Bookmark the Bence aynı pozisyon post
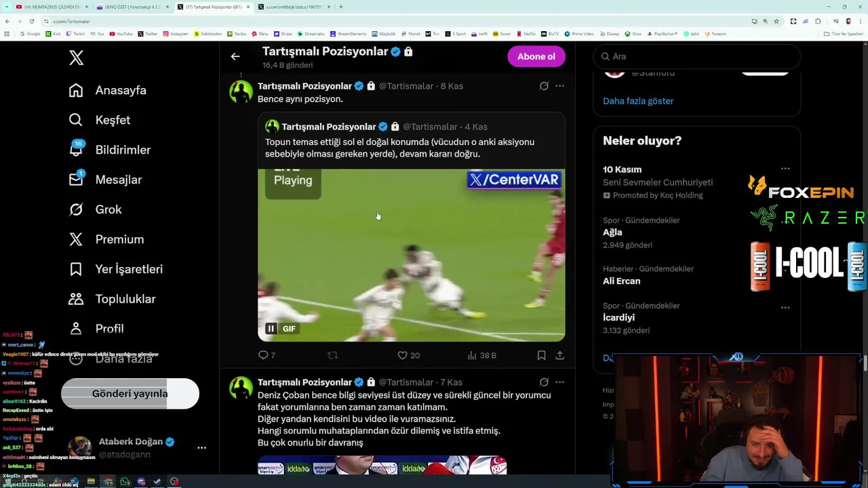 tap(541, 355)
